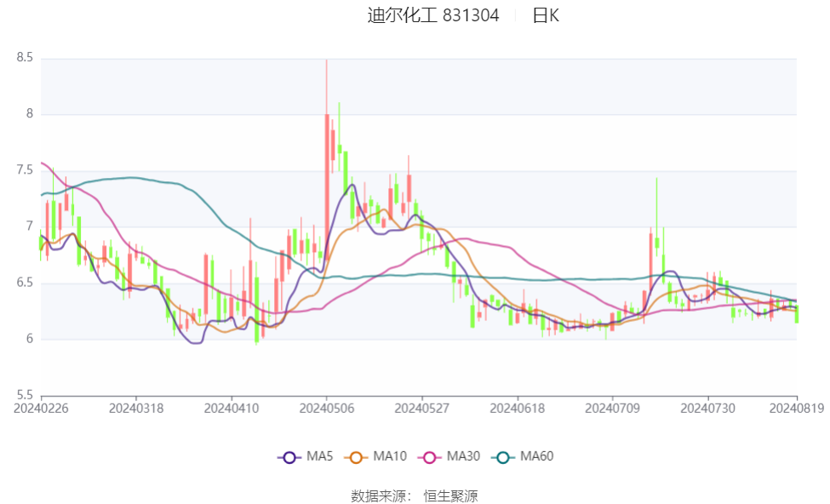The height and width of the screenshot is (504, 830).
Task: Toggle the MA5 legend series
Action: (306, 456)
